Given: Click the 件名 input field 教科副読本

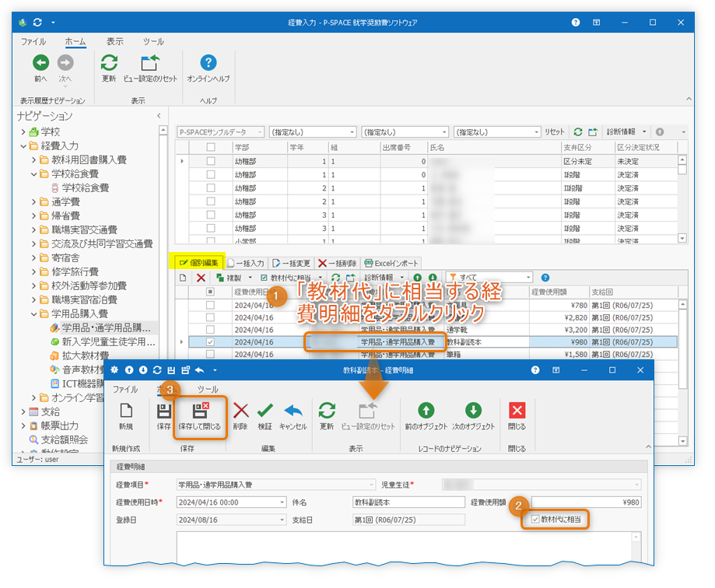Looking at the screenshot, I should 408,502.
